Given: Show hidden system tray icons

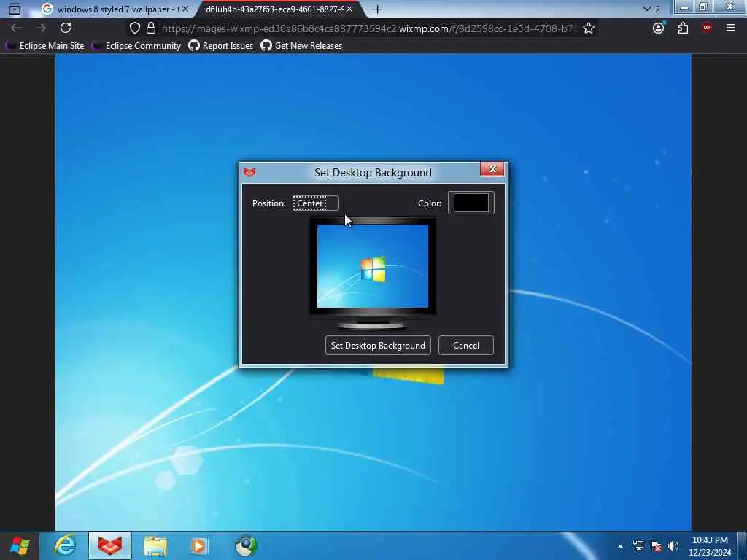Looking at the screenshot, I should coord(620,546).
